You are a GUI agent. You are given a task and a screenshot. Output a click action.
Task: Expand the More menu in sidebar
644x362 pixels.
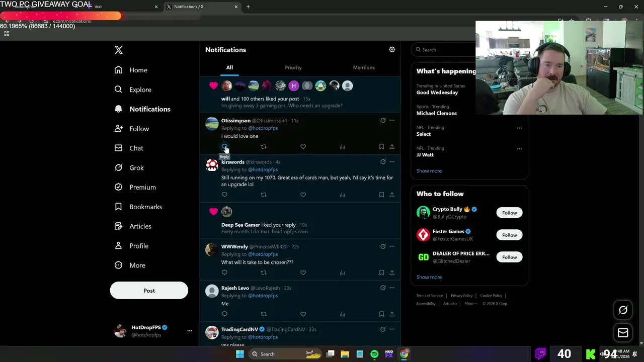[x=130, y=265]
